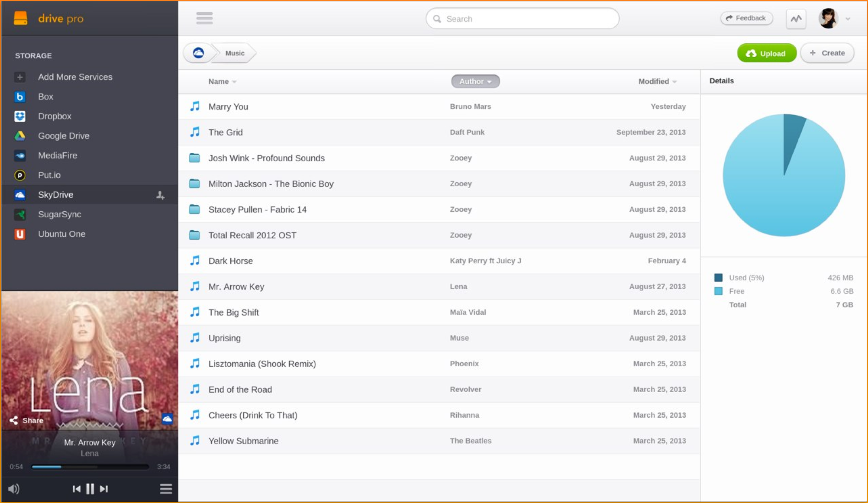This screenshot has height=503, width=868.
Task: Open the Author column dropdown
Action: [475, 81]
